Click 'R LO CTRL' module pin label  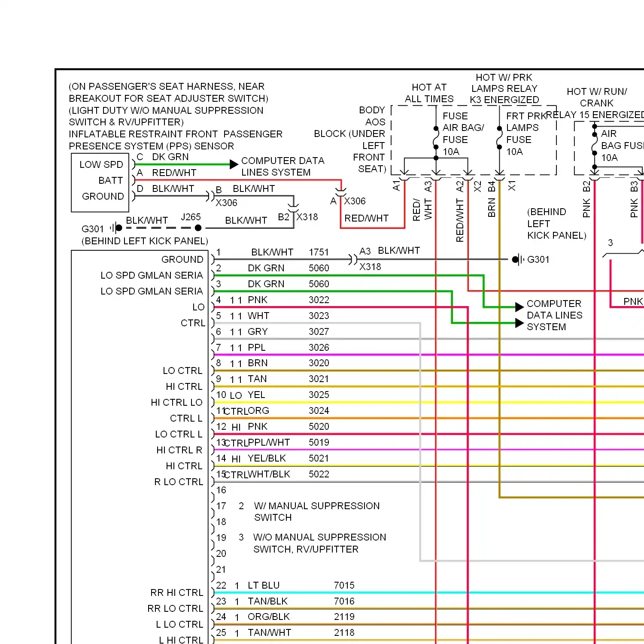click(x=179, y=482)
